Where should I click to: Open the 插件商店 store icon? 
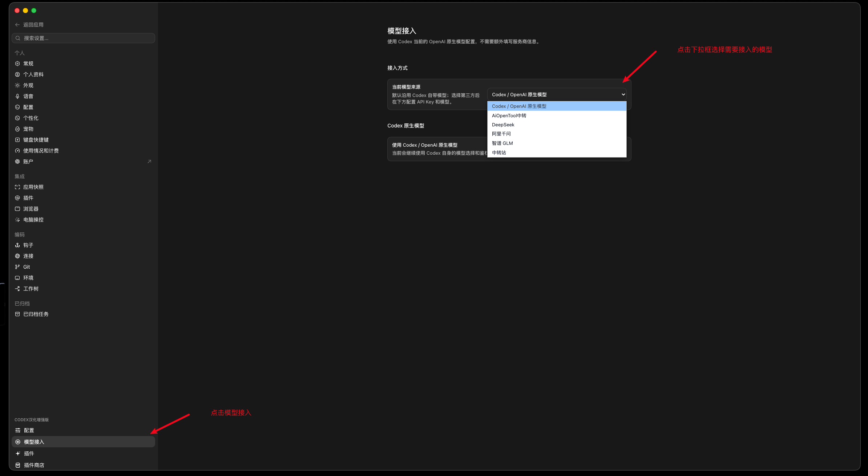18,465
